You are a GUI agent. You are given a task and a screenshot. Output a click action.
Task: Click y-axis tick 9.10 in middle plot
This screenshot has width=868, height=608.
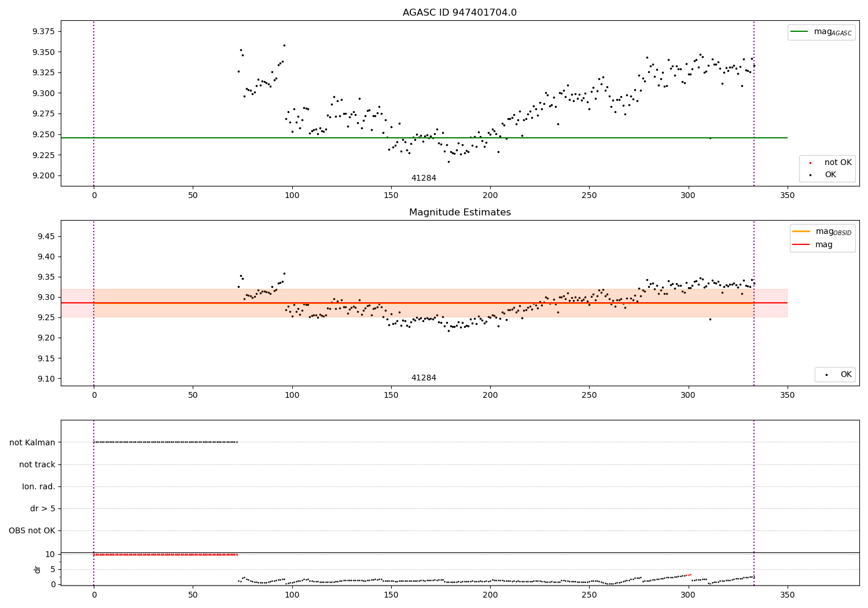[x=46, y=379]
